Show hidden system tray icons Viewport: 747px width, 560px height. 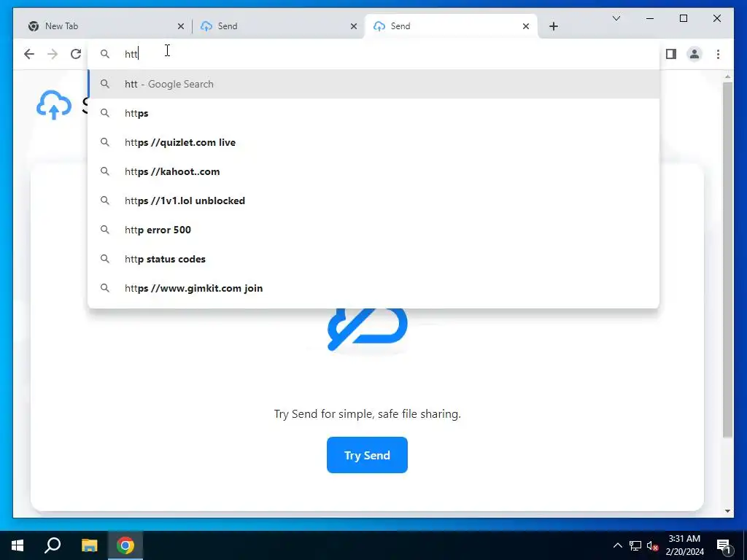click(x=617, y=545)
